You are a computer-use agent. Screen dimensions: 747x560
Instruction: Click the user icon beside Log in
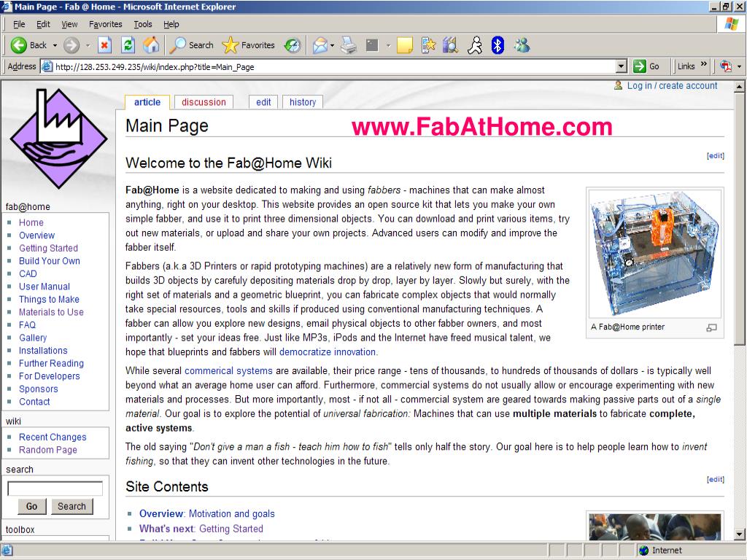click(x=618, y=86)
